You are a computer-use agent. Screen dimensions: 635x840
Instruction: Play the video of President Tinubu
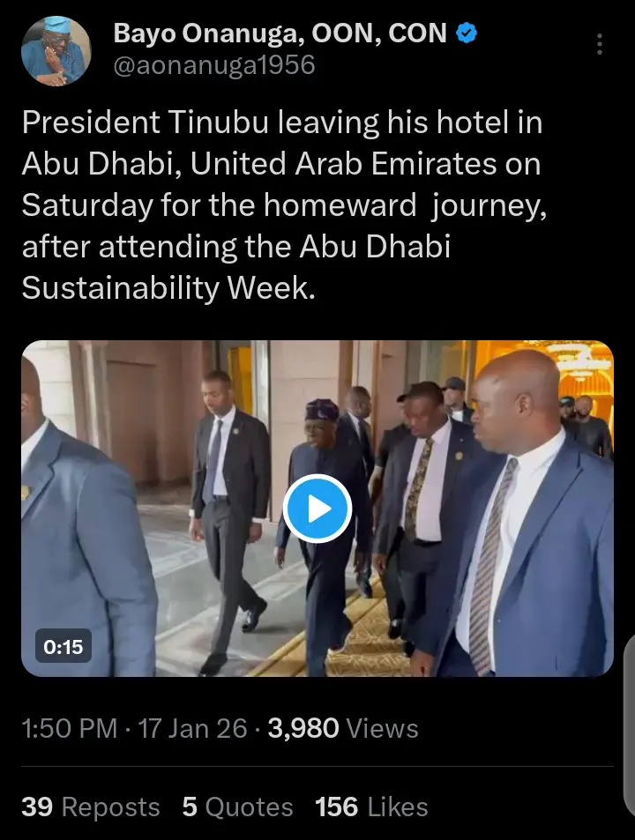click(317, 509)
